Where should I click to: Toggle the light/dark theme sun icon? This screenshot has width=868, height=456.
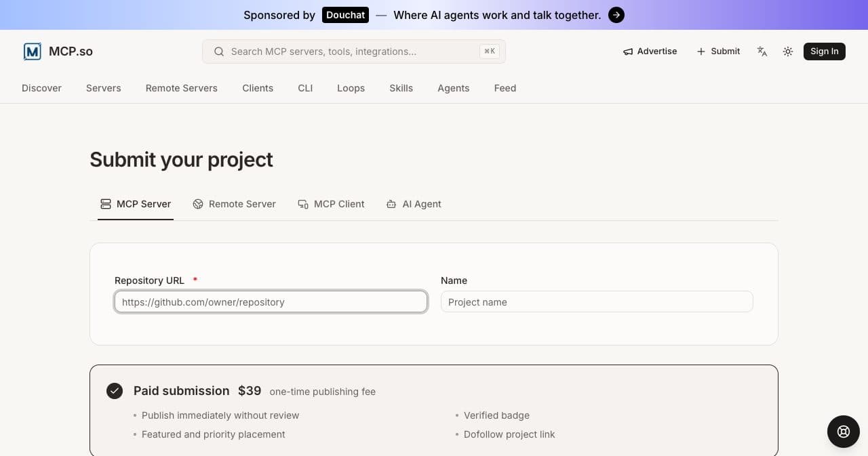(788, 51)
